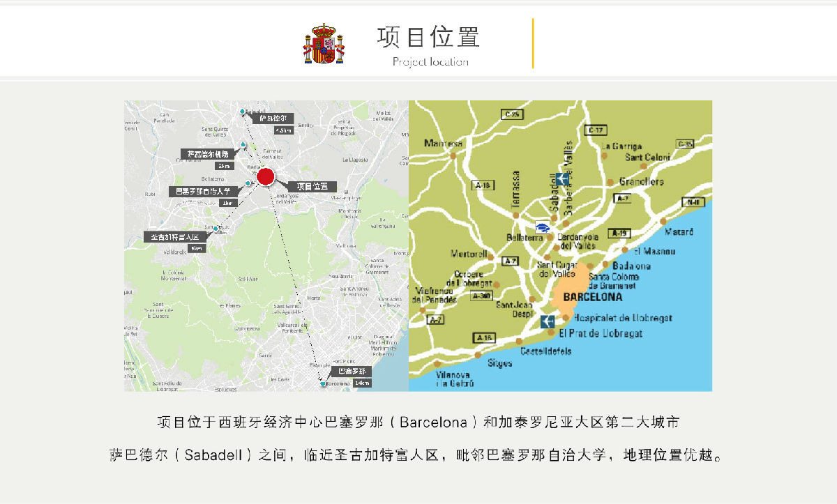Viewport: 837px width, 504px height.
Task: Click the Castelldefels city label
Action: point(547,351)
